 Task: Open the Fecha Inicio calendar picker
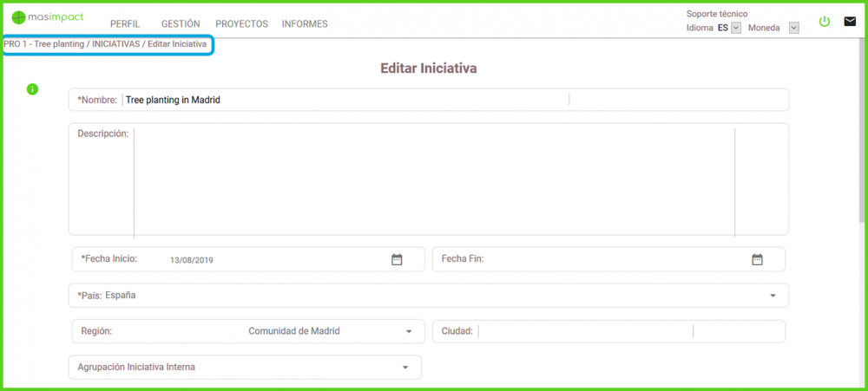tap(397, 259)
